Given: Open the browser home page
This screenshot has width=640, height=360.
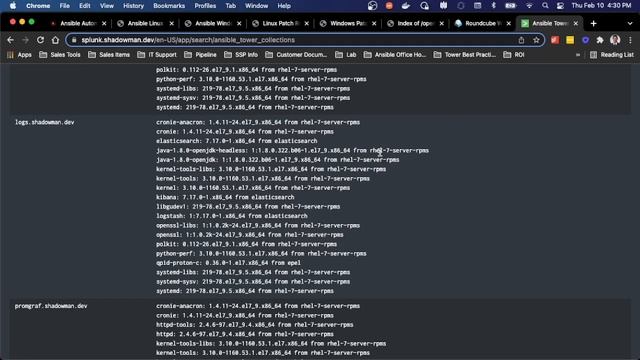Looking at the screenshot, I should tap(56, 40).
